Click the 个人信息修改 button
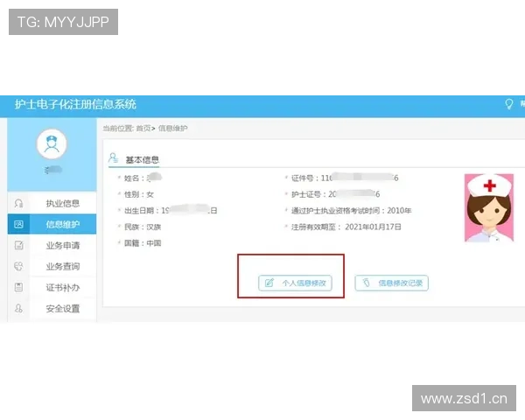This screenshot has height=420, width=525. point(295,283)
